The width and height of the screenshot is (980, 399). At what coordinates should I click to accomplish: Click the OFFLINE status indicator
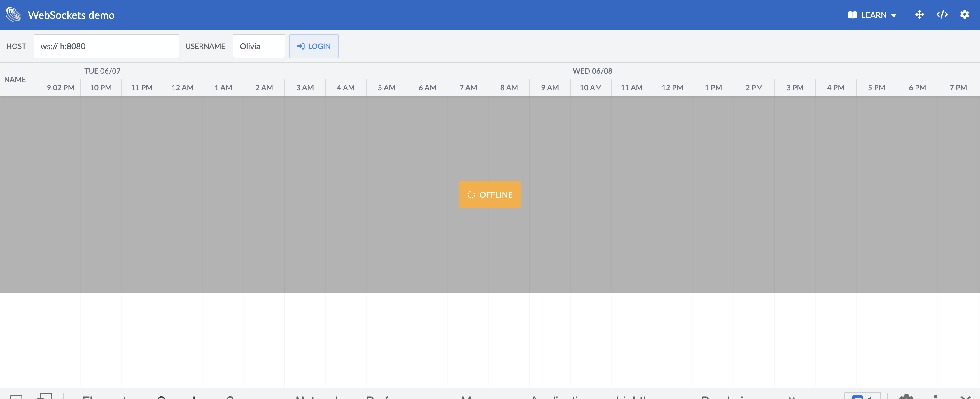point(490,195)
